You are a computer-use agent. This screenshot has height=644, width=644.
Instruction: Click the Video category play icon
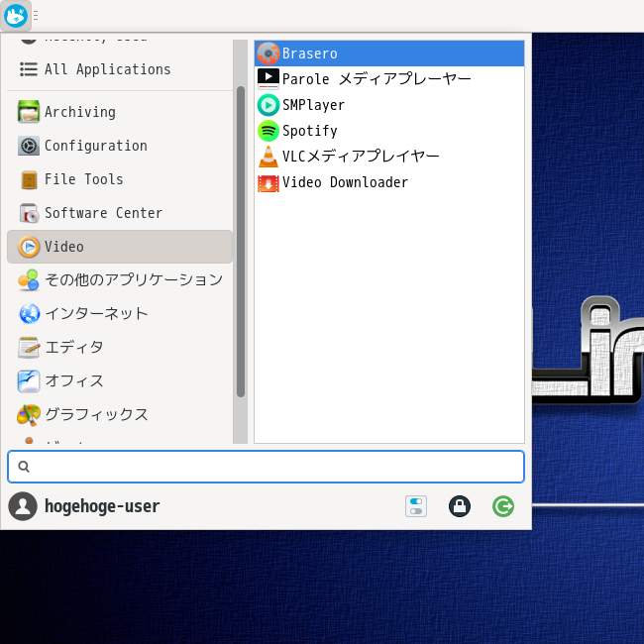(29, 247)
